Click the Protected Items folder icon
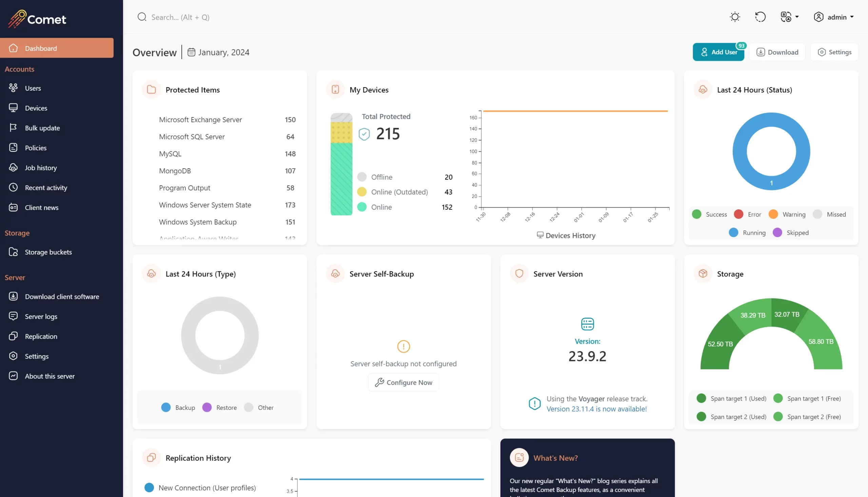 point(152,90)
